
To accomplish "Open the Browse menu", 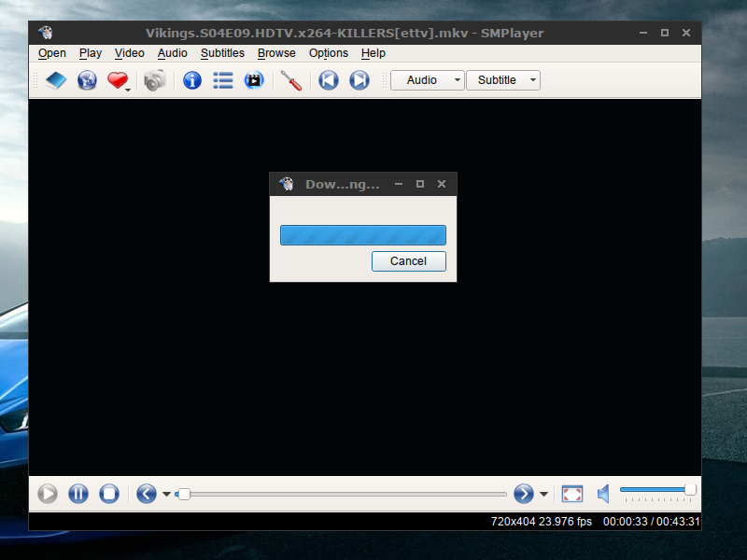I will [276, 53].
